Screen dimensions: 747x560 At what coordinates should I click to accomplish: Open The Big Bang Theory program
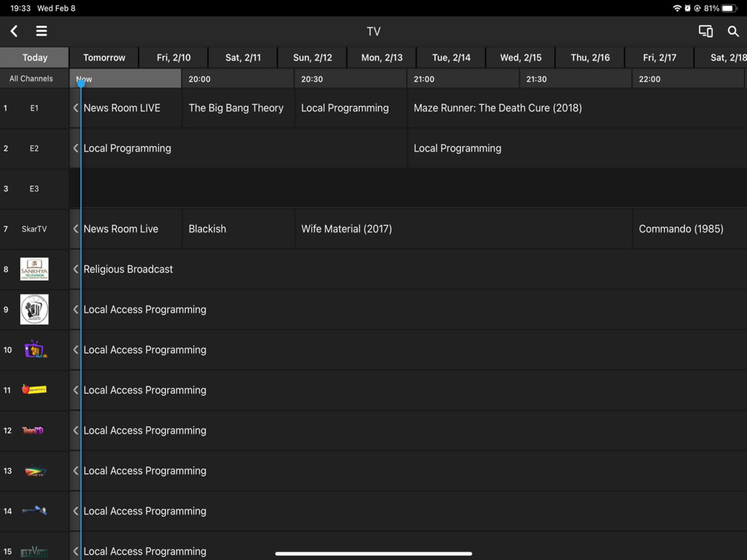tap(238, 108)
